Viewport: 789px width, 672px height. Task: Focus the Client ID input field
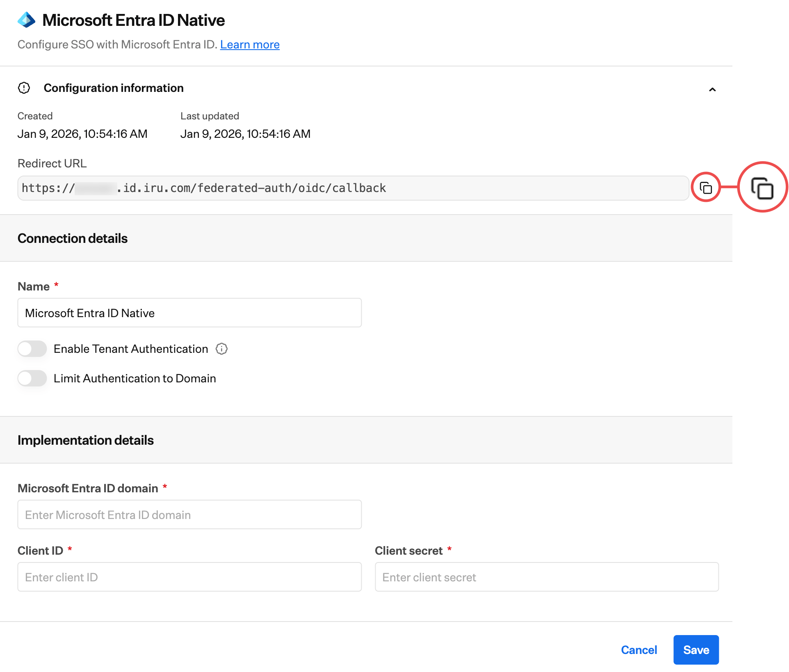(189, 577)
